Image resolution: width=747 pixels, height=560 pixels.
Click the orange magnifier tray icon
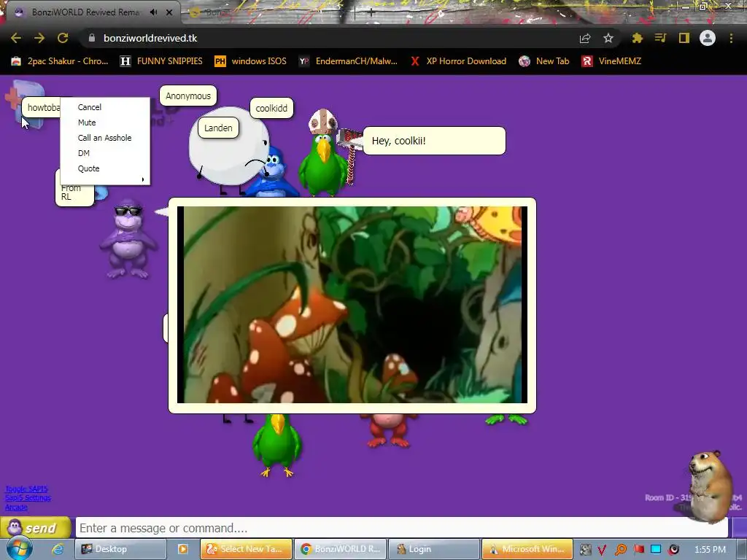(x=620, y=550)
